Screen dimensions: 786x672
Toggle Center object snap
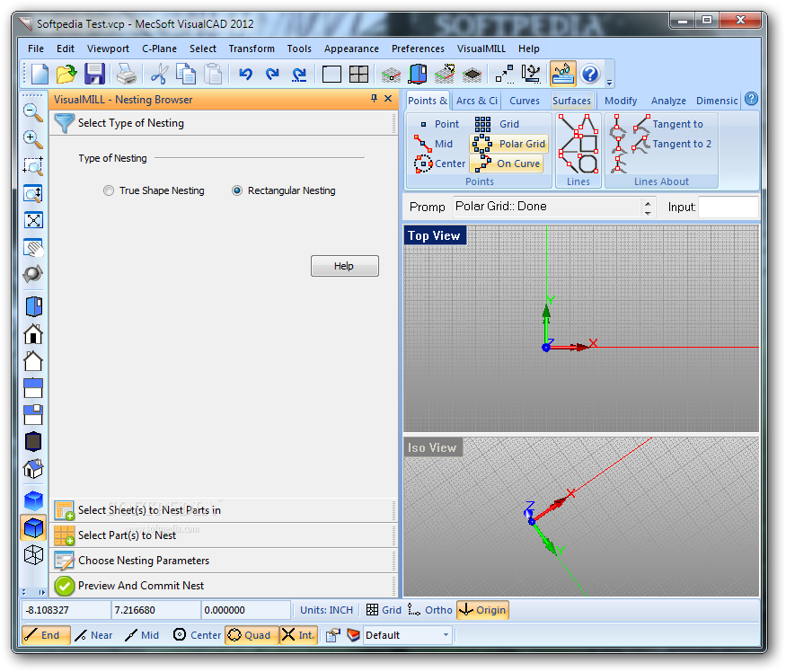click(x=197, y=635)
